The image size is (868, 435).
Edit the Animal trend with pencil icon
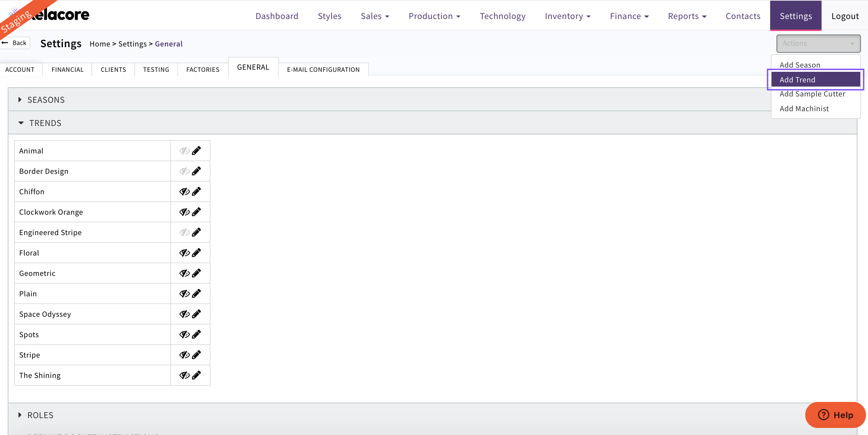click(196, 151)
